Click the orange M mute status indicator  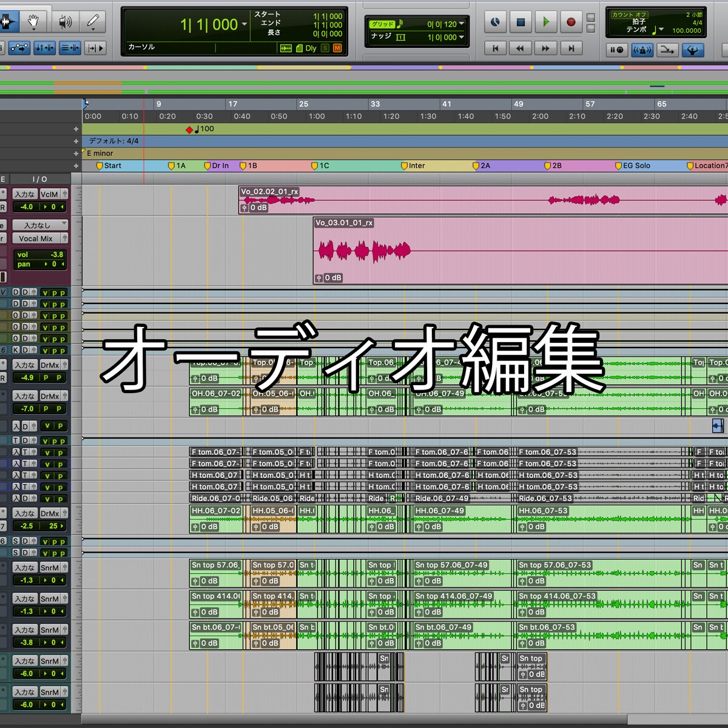click(x=337, y=49)
